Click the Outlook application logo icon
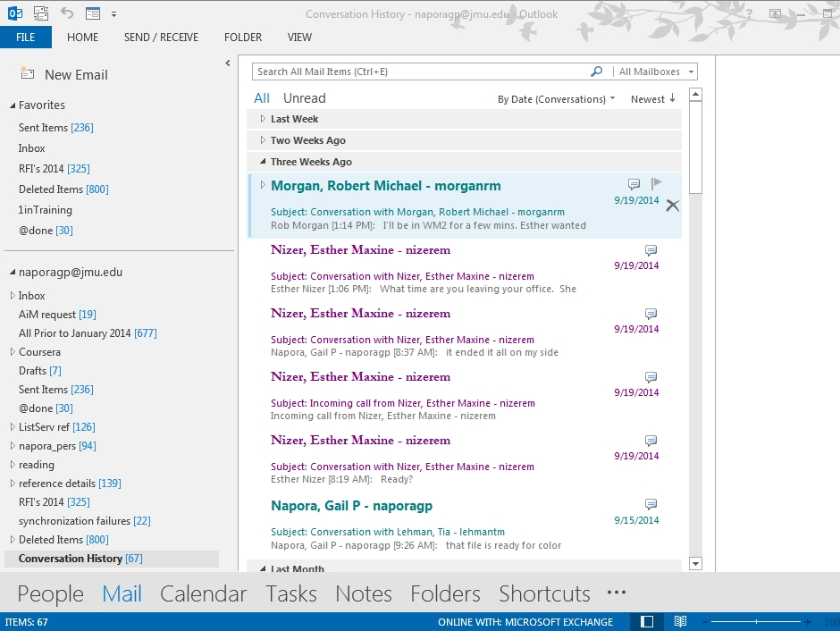 tap(15, 13)
